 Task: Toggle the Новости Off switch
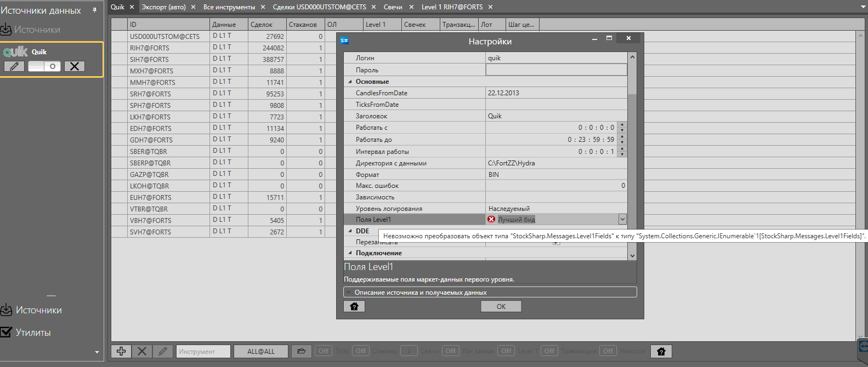pyautogui.click(x=608, y=351)
